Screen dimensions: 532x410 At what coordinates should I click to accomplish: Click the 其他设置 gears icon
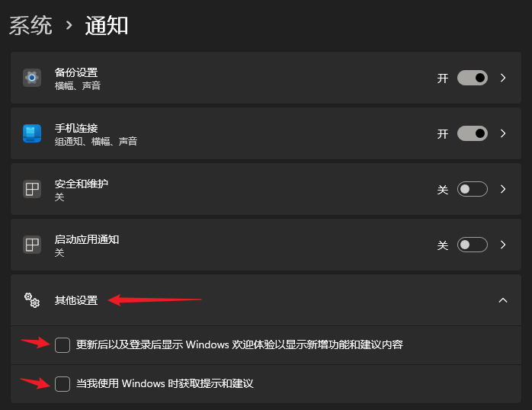coord(32,300)
